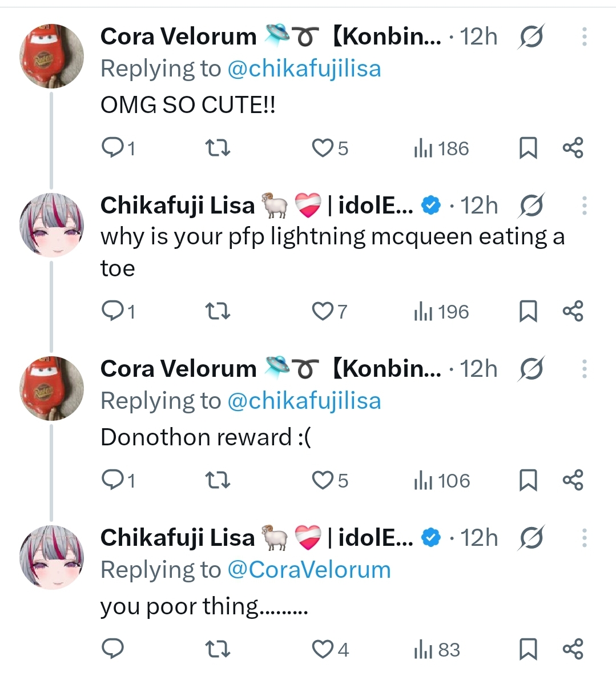Open Cora Velorum's avatar on first tweet
Viewport: 616px width, 676px height.
click(x=51, y=56)
